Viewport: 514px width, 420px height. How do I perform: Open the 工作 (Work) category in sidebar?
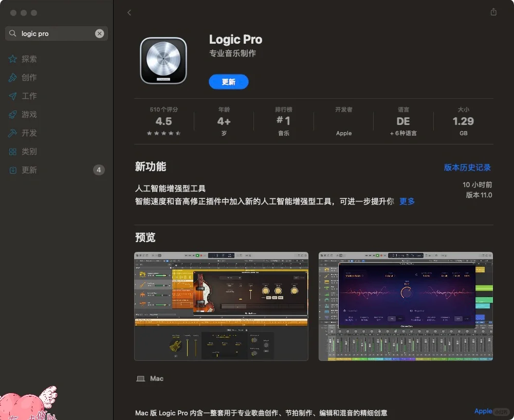click(28, 96)
